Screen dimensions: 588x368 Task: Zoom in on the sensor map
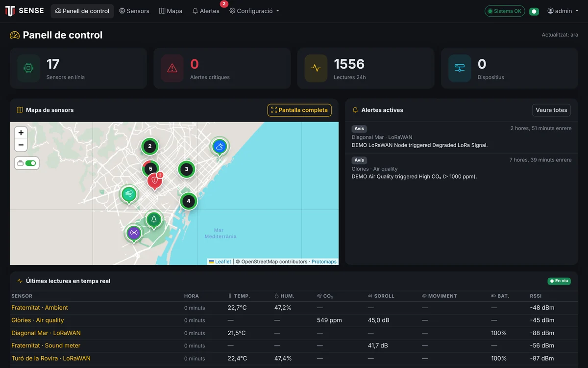point(21,132)
